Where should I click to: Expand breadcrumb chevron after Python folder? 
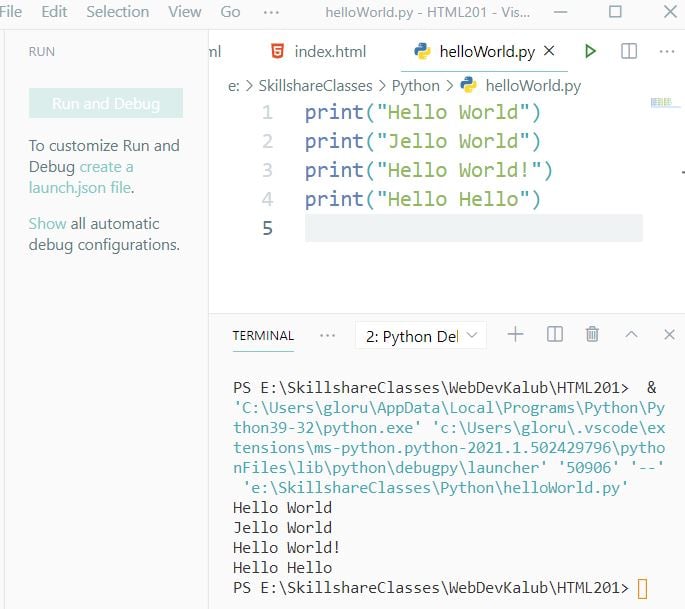click(450, 86)
